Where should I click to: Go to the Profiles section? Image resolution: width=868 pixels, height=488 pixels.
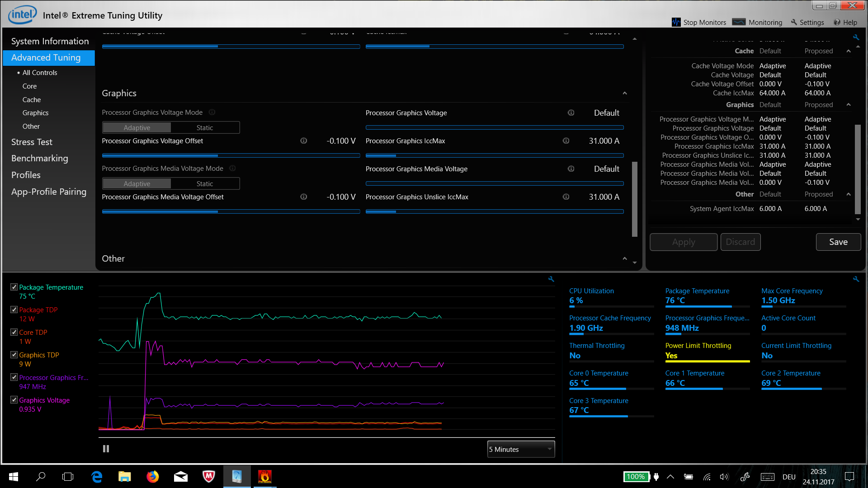pos(26,175)
